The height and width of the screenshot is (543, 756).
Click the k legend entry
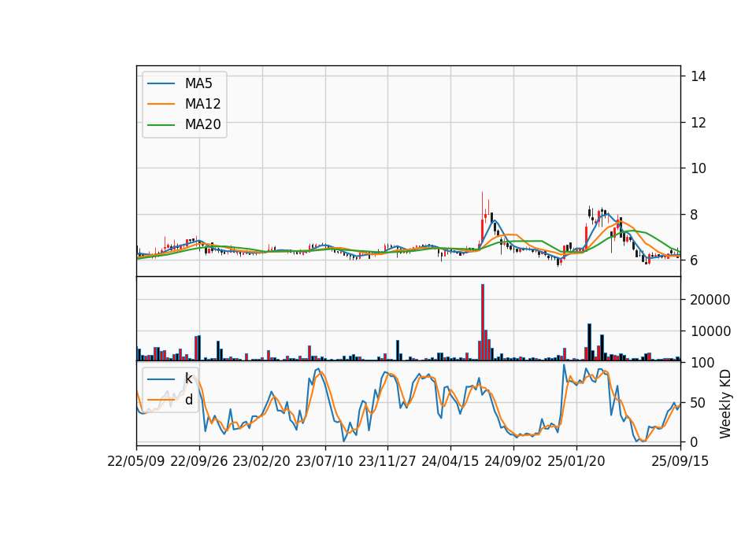click(170, 379)
